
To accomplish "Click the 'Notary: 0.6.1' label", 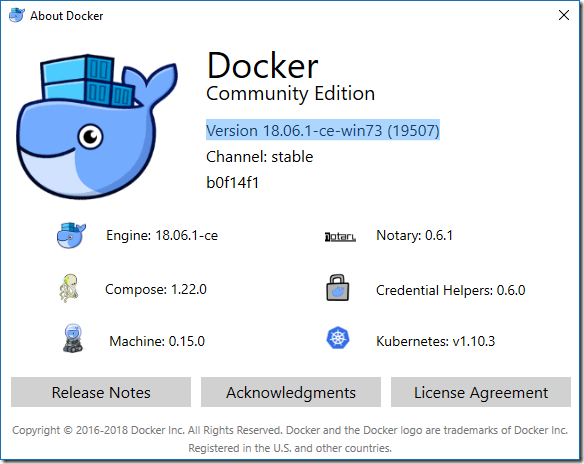I will [415, 235].
